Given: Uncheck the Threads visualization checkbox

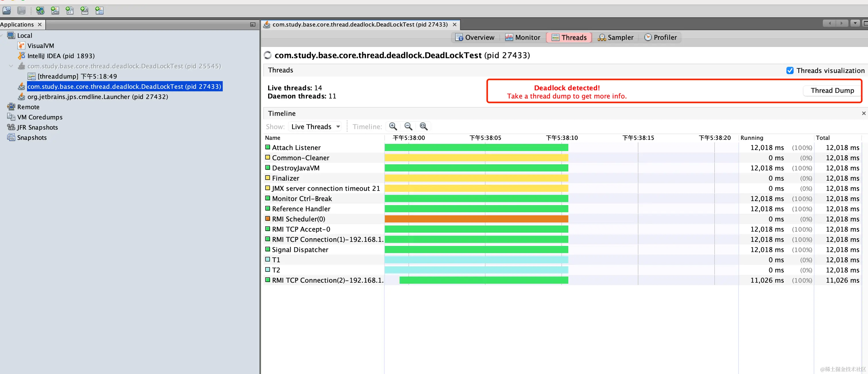Looking at the screenshot, I should click(x=789, y=70).
